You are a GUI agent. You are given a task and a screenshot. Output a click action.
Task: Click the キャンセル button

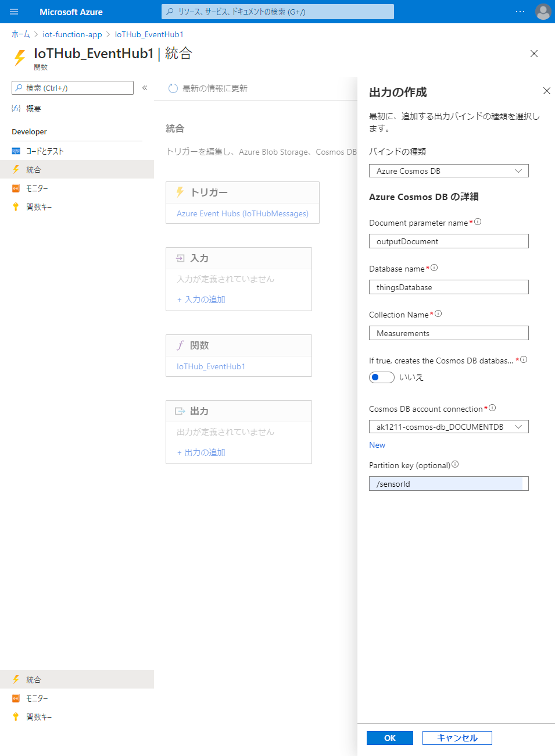click(x=457, y=738)
